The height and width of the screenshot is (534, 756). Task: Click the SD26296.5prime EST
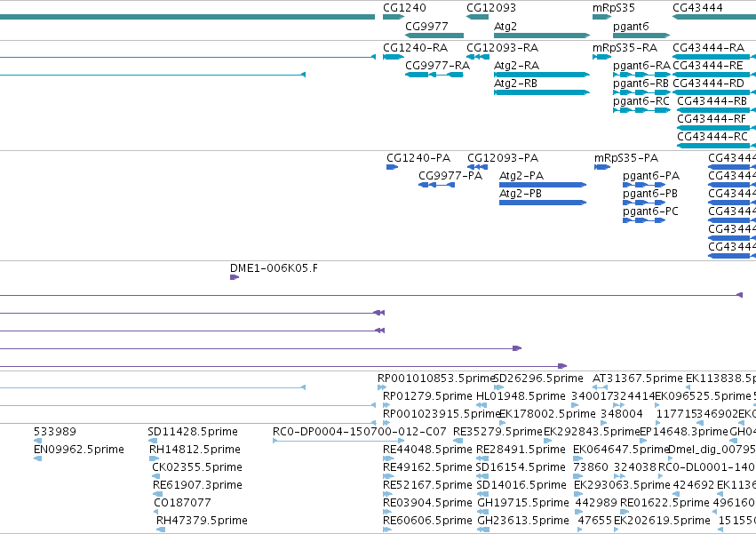[499, 387]
